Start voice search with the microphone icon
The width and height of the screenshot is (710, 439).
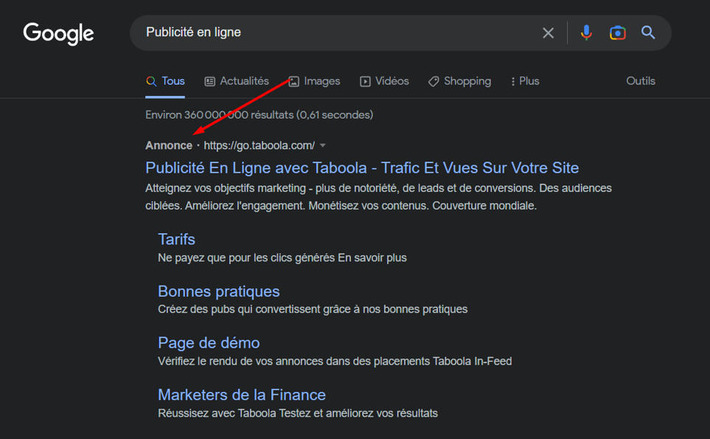pos(586,33)
